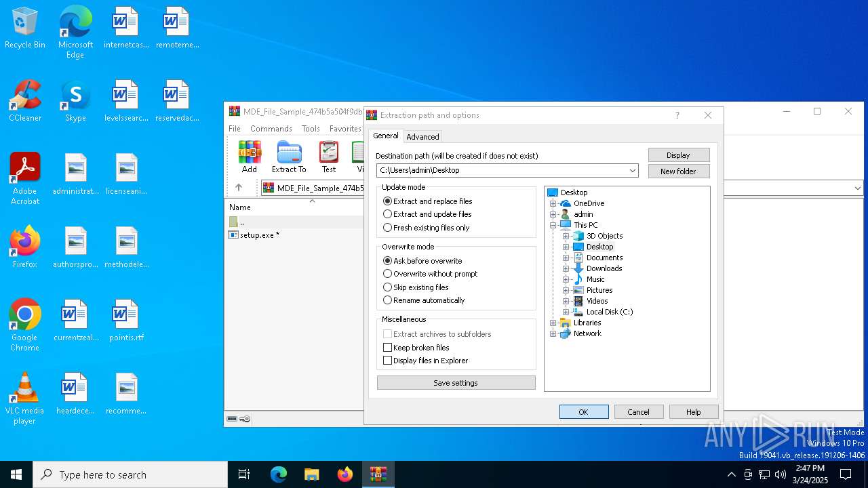Open the Tools menu in WinRAR
The height and width of the screenshot is (488, 868).
[x=311, y=129]
